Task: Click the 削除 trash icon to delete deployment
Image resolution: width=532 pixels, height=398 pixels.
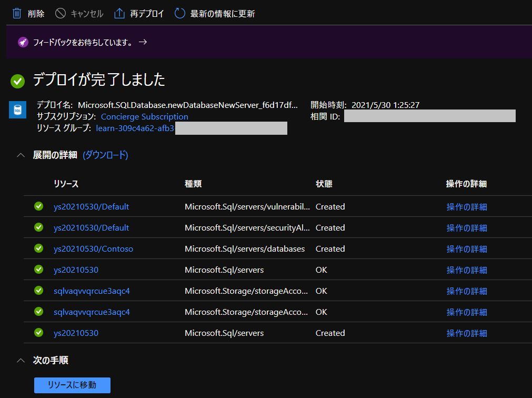Action: pyautogui.click(x=16, y=13)
